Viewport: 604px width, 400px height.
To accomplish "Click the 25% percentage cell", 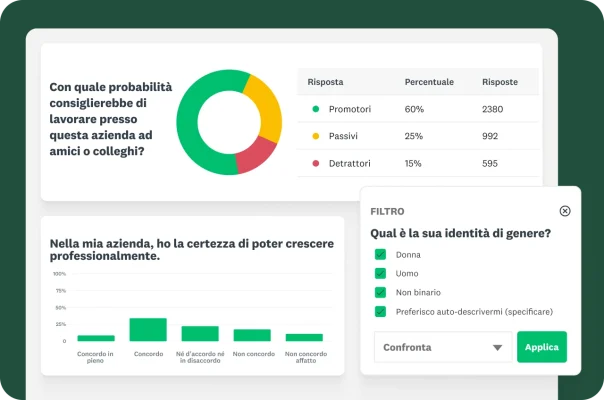I will pyautogui.click(x=414, y=136).
